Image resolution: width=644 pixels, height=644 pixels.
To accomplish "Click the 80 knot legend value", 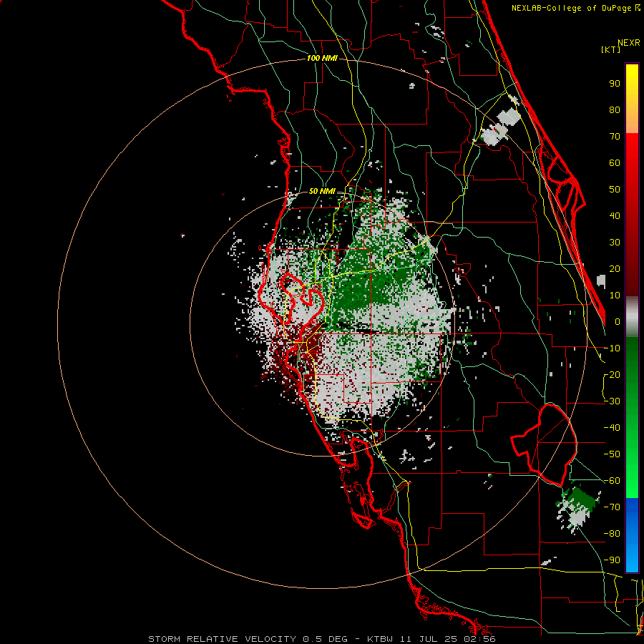I will point(615,110).
